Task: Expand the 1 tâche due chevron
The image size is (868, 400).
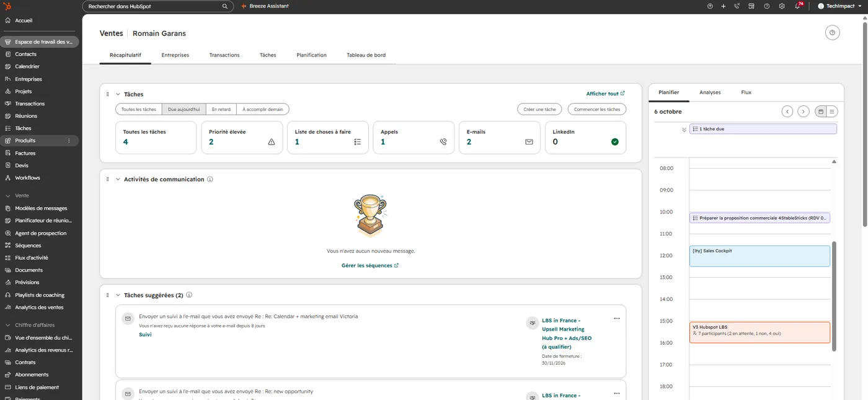Action: click(684, 130)
